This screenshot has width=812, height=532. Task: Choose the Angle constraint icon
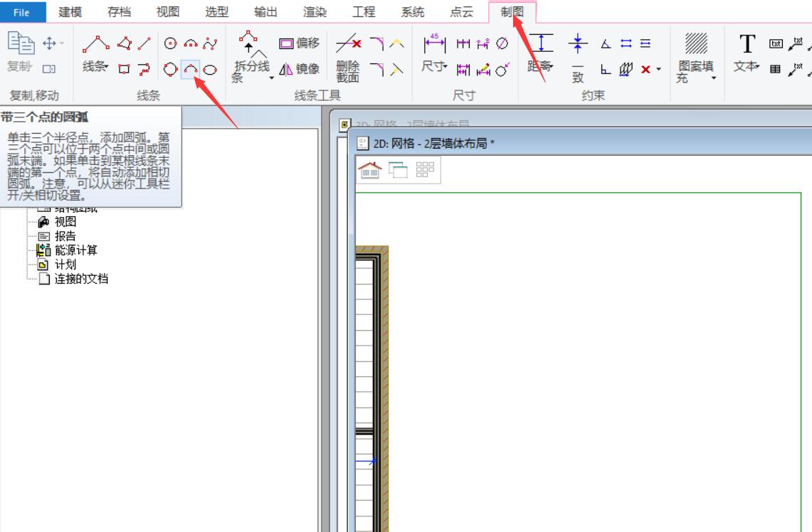tap(606, 43)
